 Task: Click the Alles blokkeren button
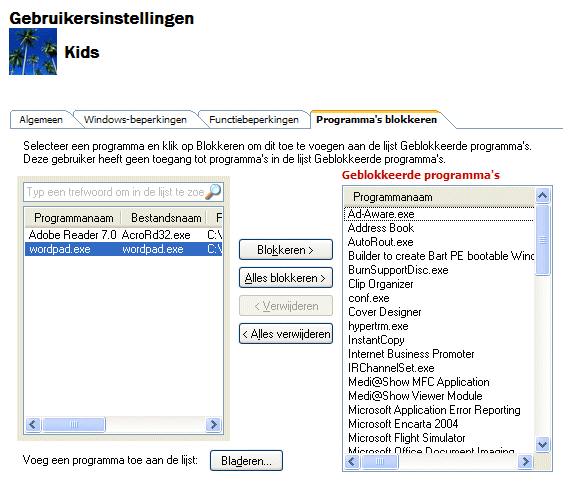pos(286,278)
